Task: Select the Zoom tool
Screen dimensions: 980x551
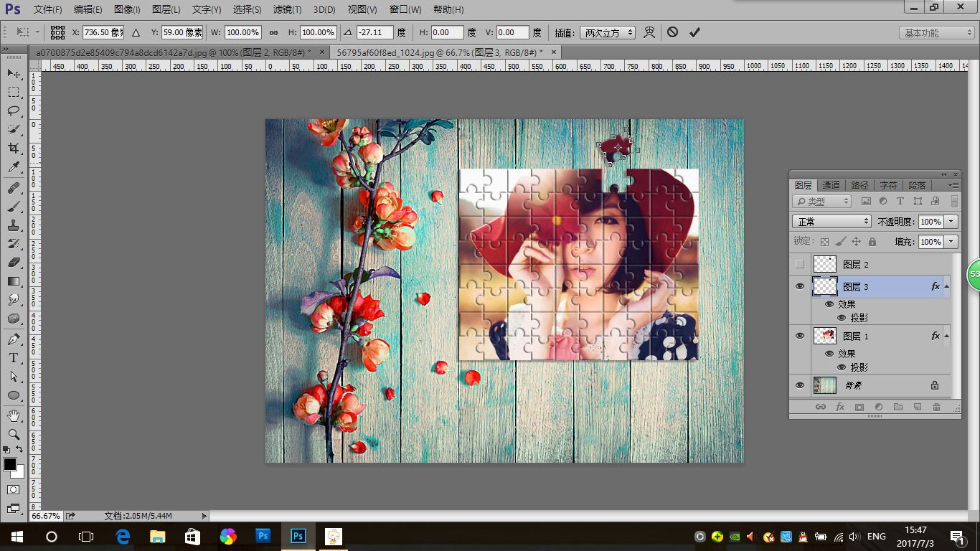Action: tap(14, 434)
